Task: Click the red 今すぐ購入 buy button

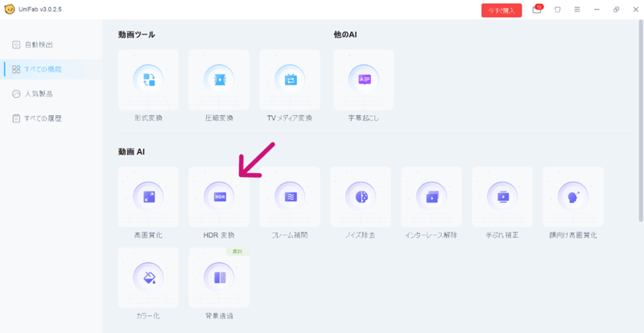Action: point(502,10)
